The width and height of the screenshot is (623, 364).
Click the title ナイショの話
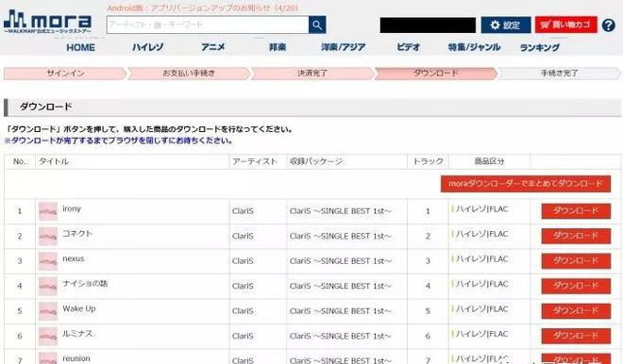[x=85, y=284]
